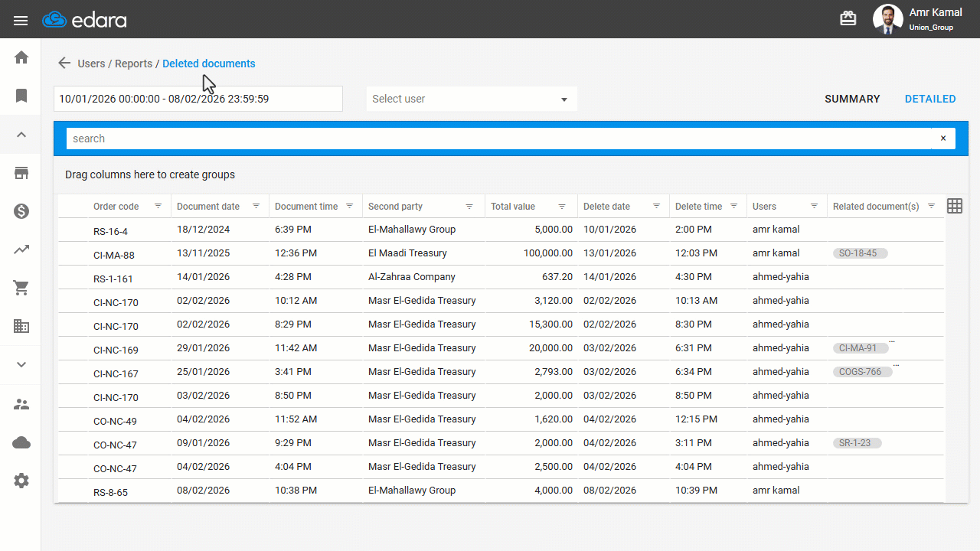
Task: Open the column chooser grid icon
Action: click(x=955, y=206)
